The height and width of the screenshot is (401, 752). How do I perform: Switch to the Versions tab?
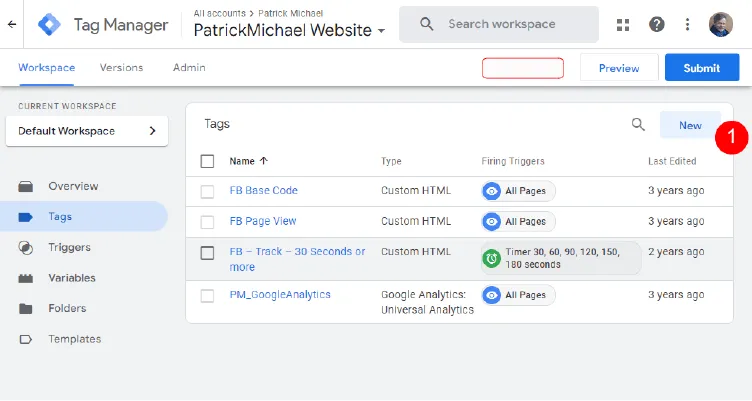pos(121,68)
